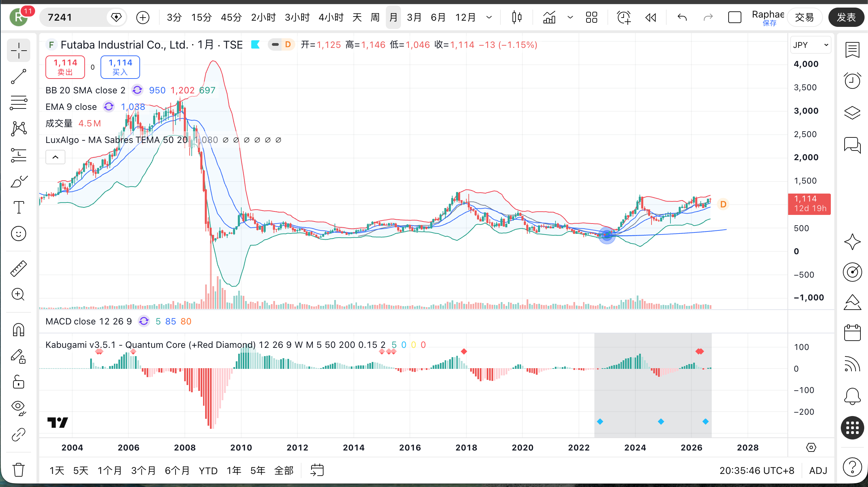
Task: Click the link drawings icon in left toolbar
Action: click(19, 435)
